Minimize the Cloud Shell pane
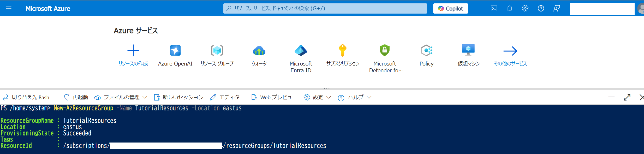This screenshot has width=644, height=154. point(611,97)
